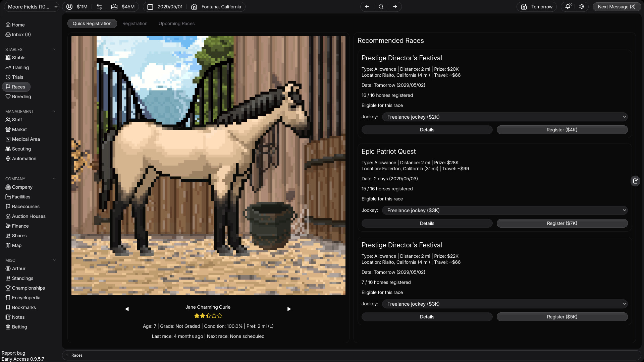The height and width of the screenshot is (362, 644).
Task: Open the floating note edit icon
Action: 635,181
